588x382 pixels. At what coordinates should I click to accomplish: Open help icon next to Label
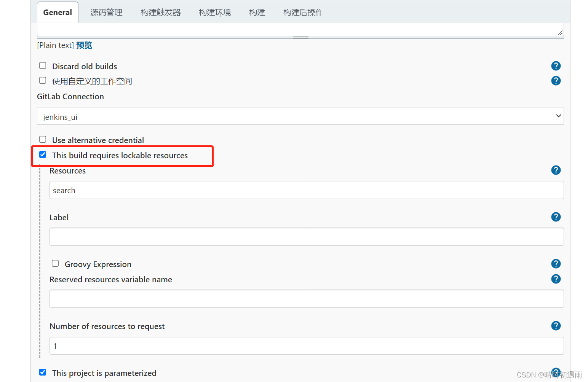tap(556, 217)
